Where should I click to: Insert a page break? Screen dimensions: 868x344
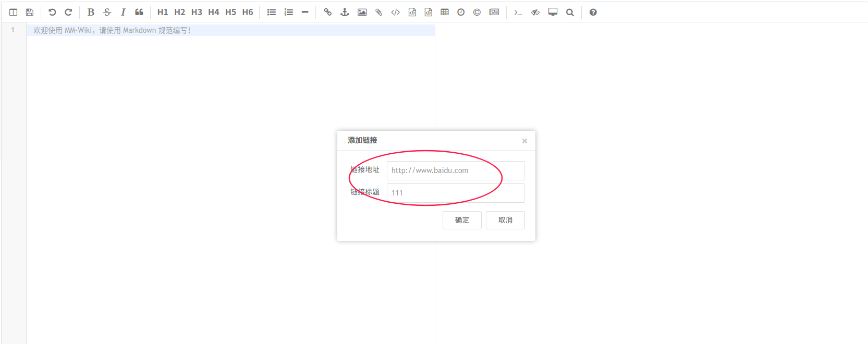(494, 12)
